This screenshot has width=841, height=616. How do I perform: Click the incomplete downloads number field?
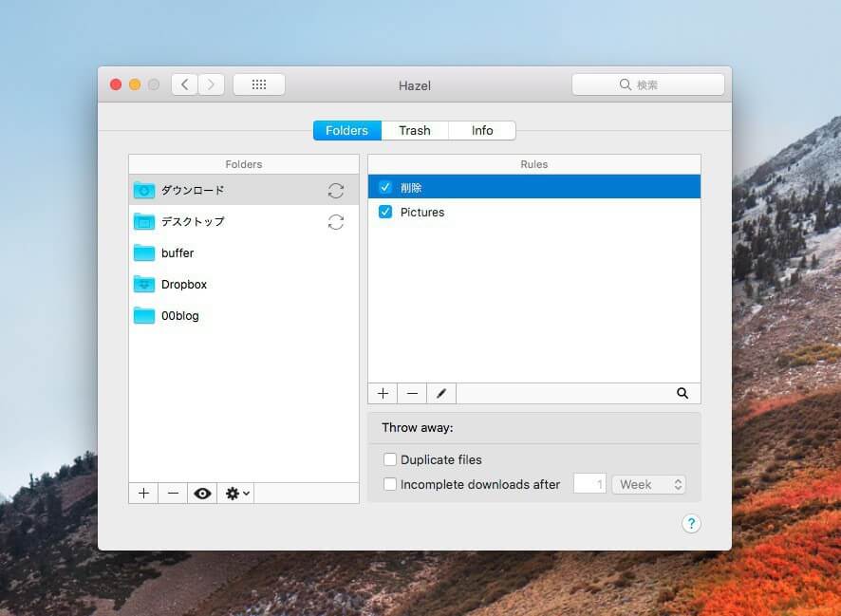pyautogui.click(x=589, y=484)
